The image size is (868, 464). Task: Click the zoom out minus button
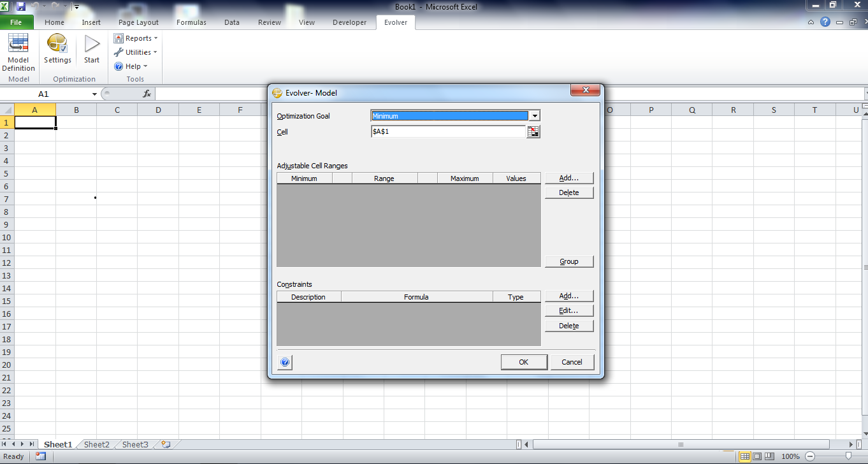click(809, 456)
